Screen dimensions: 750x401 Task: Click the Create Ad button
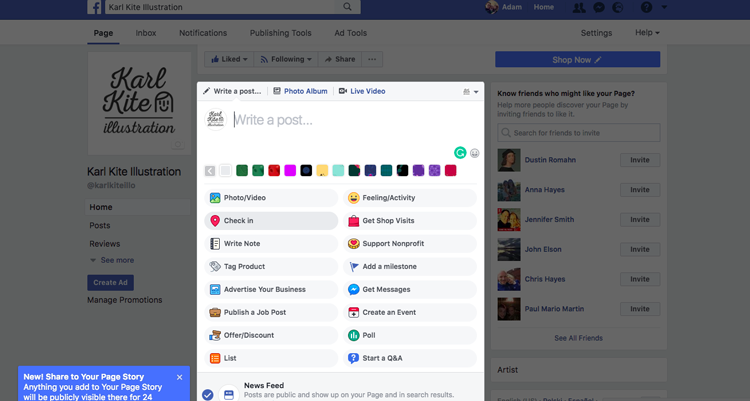110,283
